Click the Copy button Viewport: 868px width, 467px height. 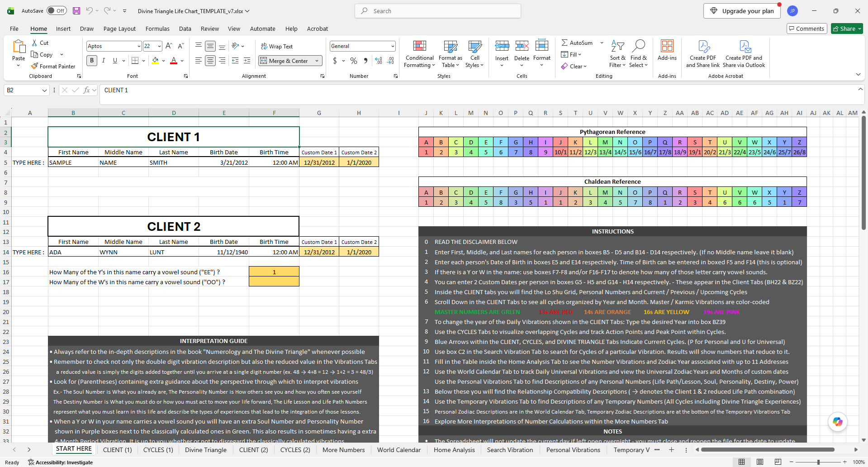[x=42, y=54]
